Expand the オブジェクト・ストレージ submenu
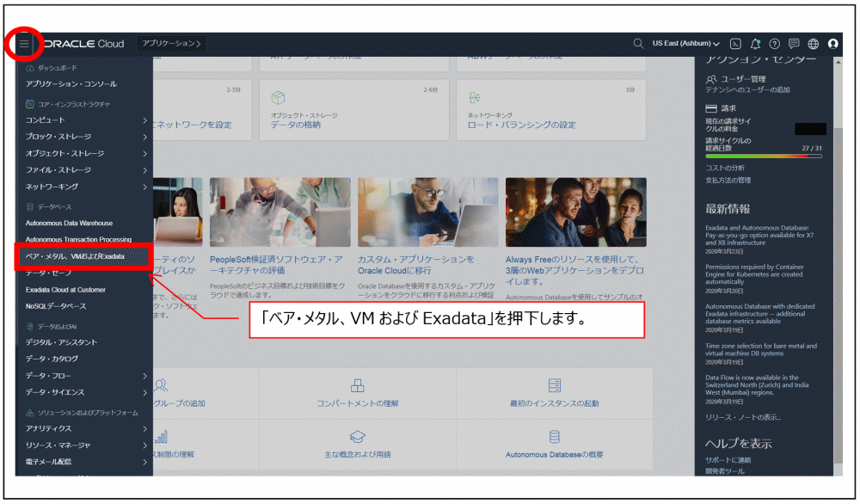This screenshot has width=860, height=504. [x=86, y=154]
